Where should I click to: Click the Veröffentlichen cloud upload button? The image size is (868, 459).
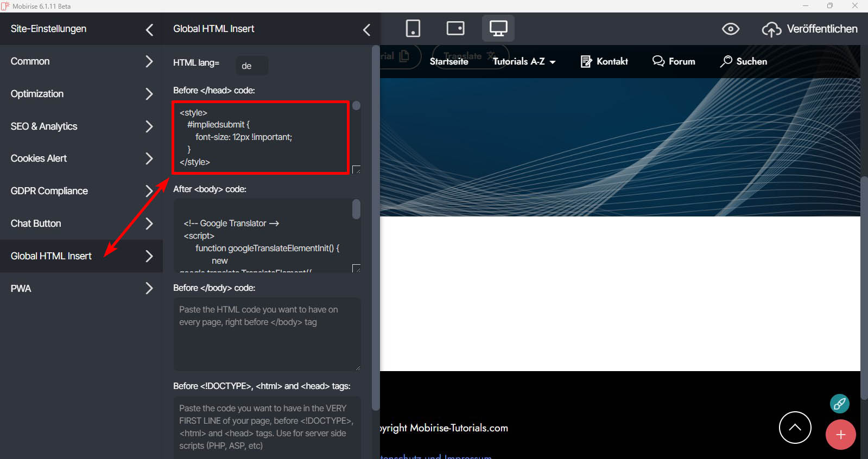[x=810, y=29]
